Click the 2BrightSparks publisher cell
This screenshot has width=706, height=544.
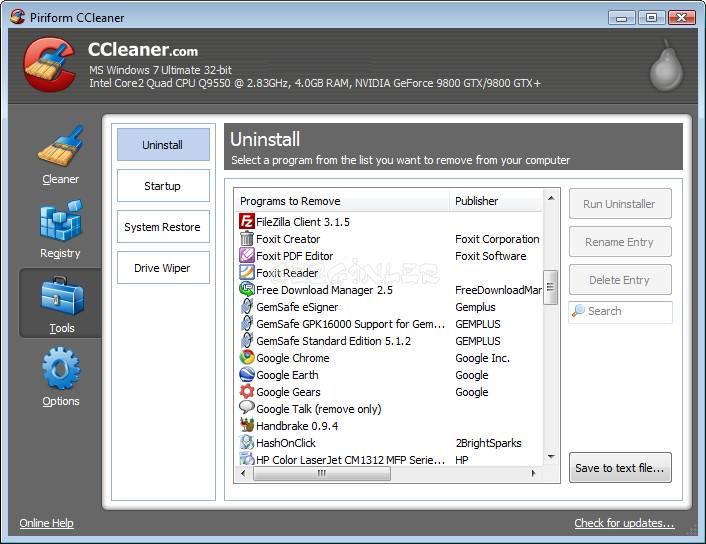tap(489, 443)
